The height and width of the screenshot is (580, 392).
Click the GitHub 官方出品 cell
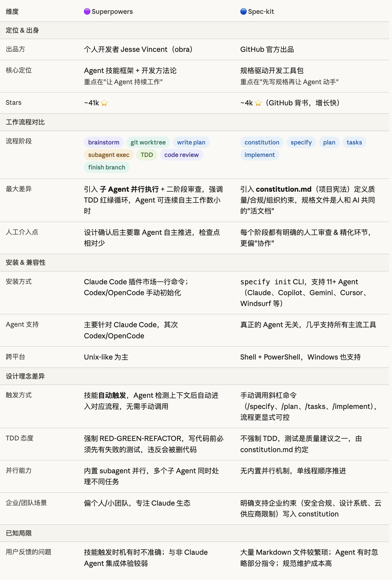point(267,49)
